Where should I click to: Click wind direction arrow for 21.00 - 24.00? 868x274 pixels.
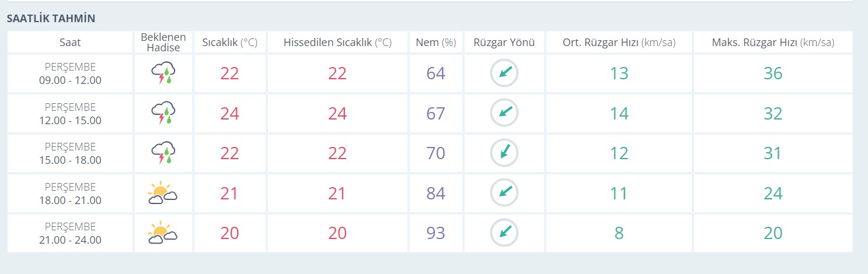coord(504,233)
